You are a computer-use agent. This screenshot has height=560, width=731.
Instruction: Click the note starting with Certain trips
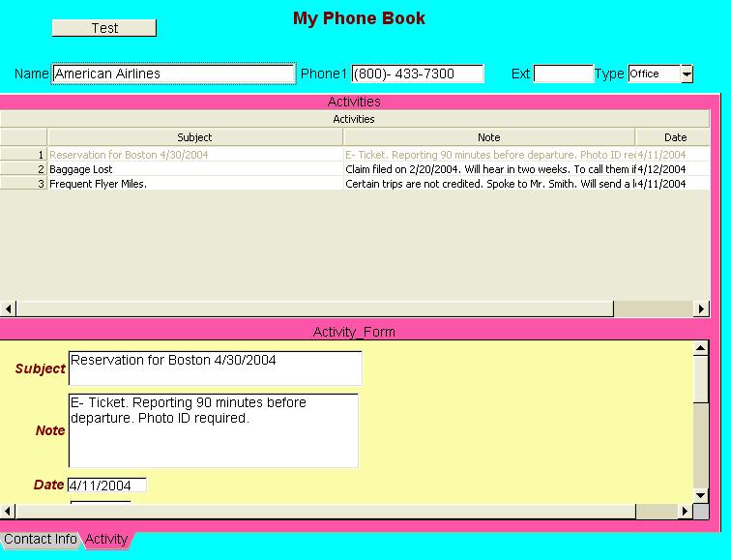[489, 184]
